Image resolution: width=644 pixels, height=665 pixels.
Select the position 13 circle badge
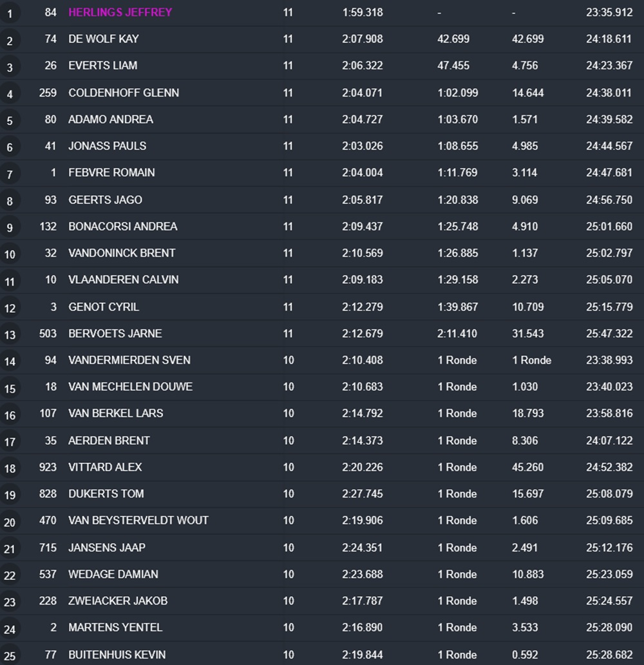click(9, 335)
